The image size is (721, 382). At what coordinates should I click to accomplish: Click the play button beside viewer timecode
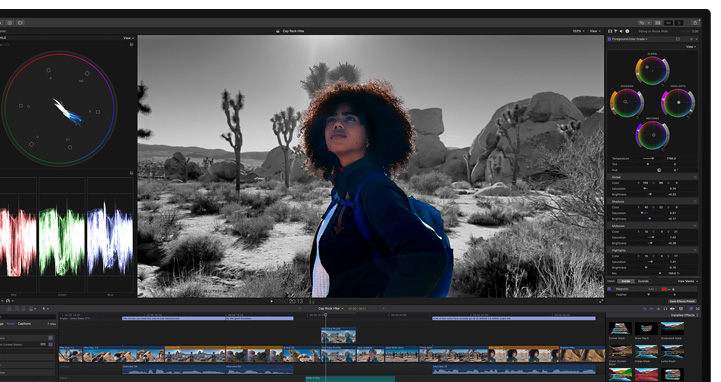tap(271, 302)
